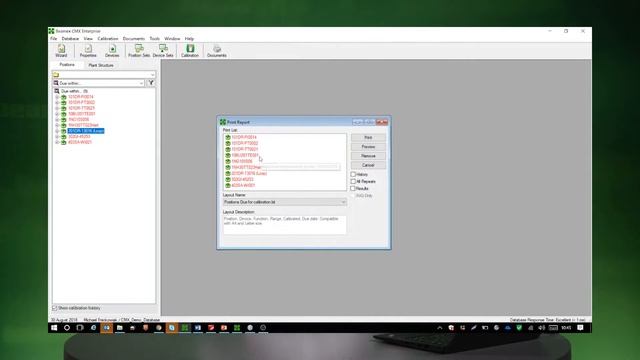This screenshot has width=640, height=360.
Task: Click the Preview button
Action: [368, 147]
